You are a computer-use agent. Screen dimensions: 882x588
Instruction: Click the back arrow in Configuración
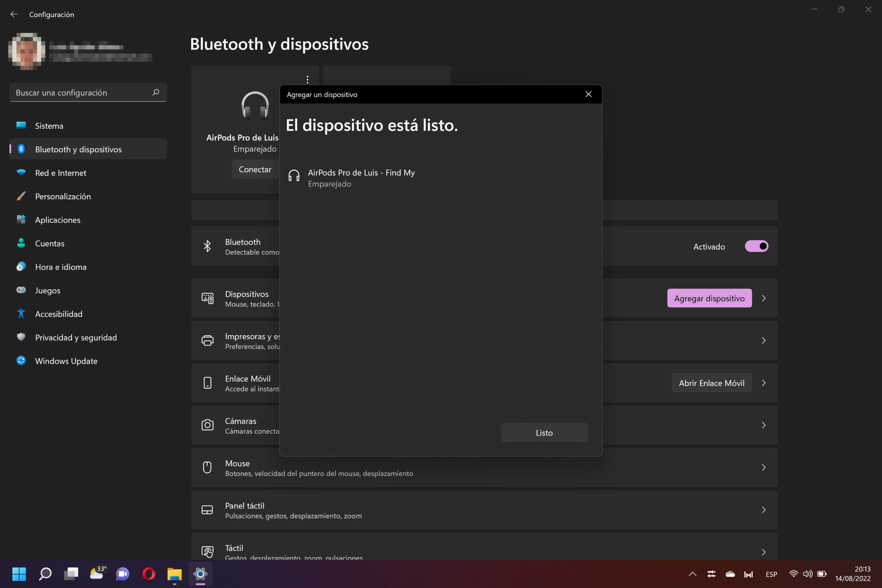click(14, 14)
